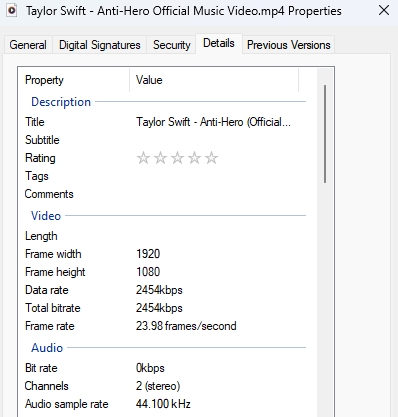Viewport: 398px width, 417px height.
Task: Select the Total bitrate label
Action: [53, 308]
